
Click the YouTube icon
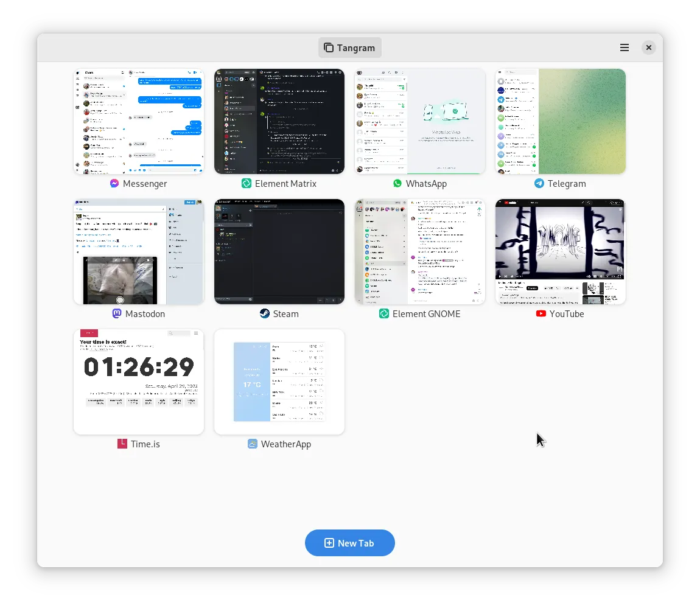[541, 313]
